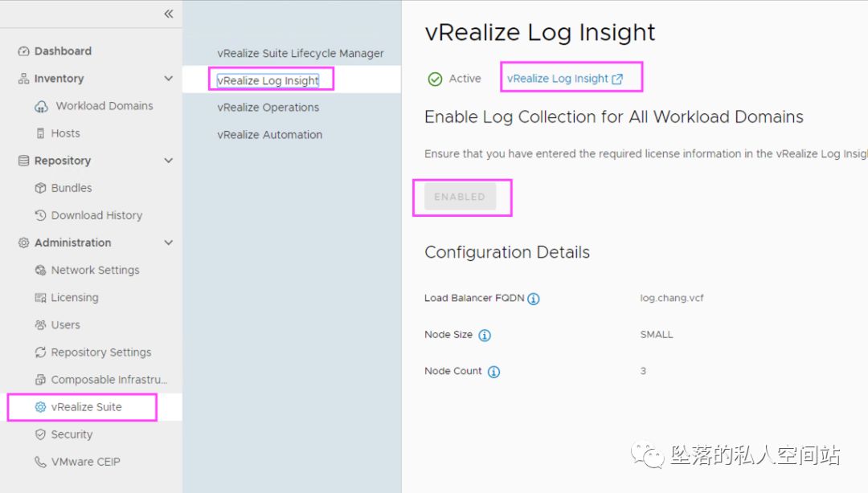Click the Dashboard gauge icon
The height and width of the screenshot is (493, 868).
pyautogui.click(x=23, y=51)
